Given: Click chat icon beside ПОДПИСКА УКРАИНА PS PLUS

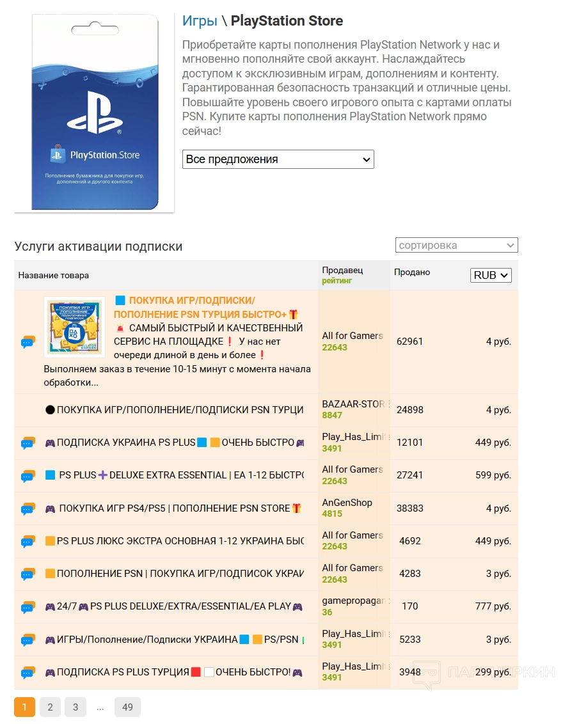Looking at the screenshot, I should pyautogui.click(x=28, y=443).
